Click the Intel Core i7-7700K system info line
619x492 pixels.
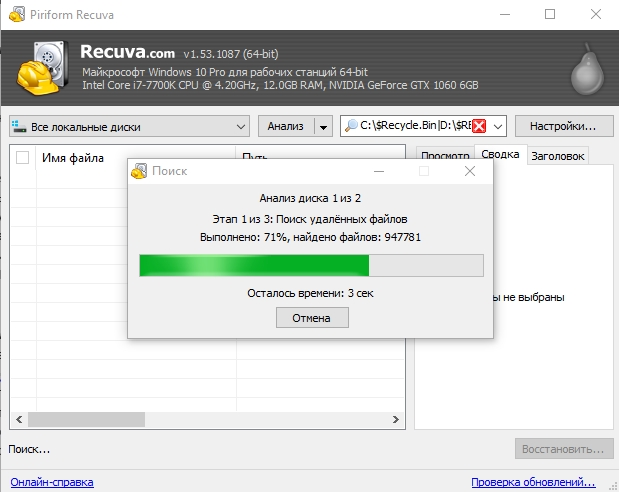tap(280, 85)
